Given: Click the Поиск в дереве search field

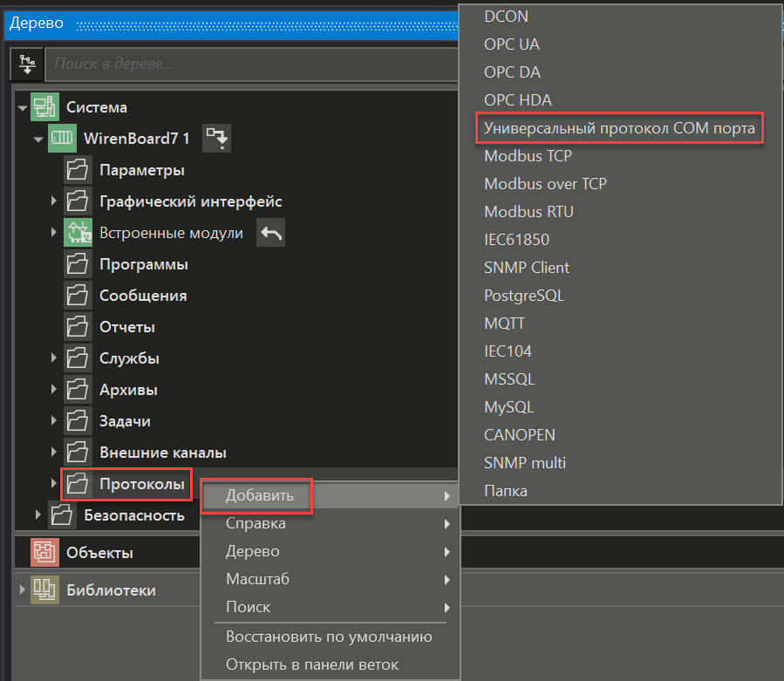Looking at the screenshot, I should tap(251, 64).
